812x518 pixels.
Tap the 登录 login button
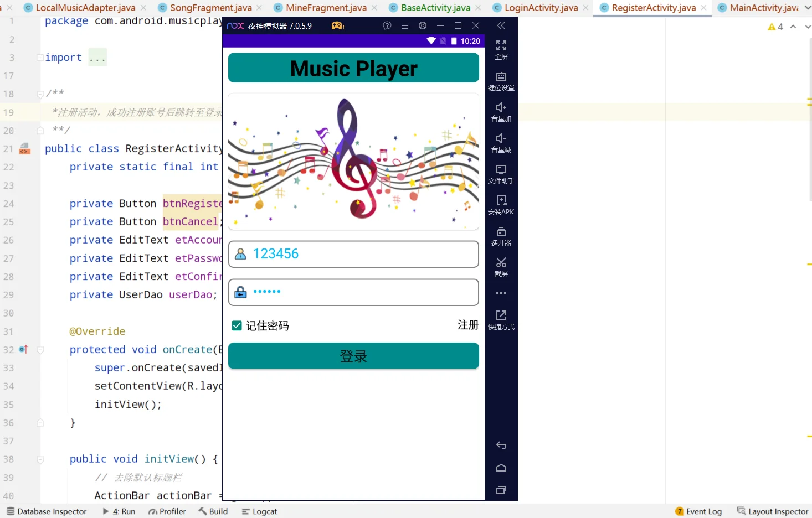tap(353, 356)
